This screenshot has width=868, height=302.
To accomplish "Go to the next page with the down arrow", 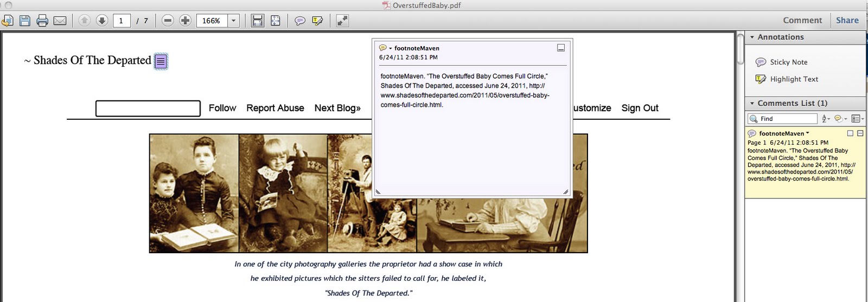I will point(102,21).
